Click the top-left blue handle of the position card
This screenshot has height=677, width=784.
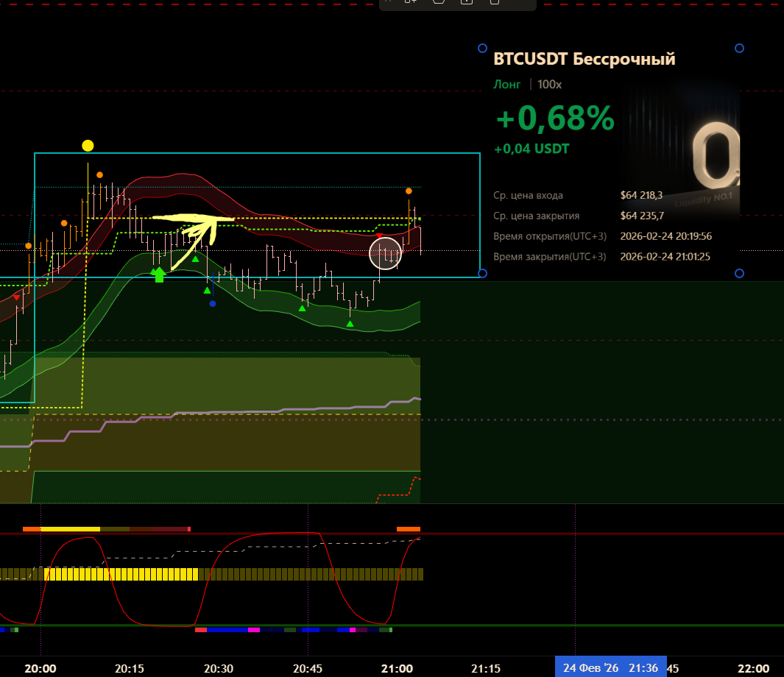(x=482, y=48)
